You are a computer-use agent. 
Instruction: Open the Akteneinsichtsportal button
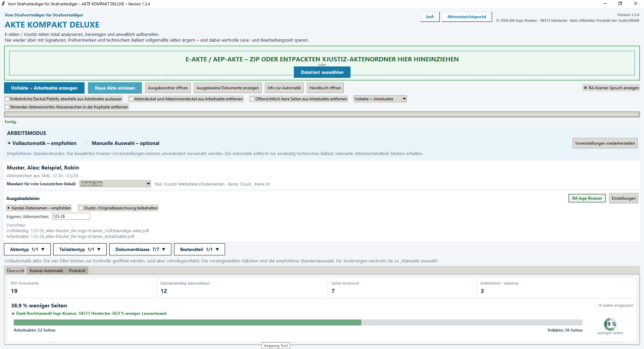467,17
